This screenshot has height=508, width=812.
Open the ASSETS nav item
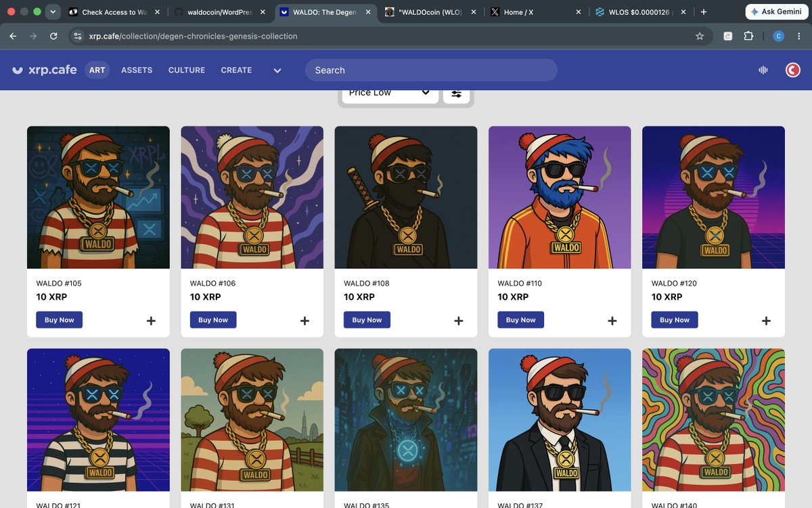click(x=137, y=70)
